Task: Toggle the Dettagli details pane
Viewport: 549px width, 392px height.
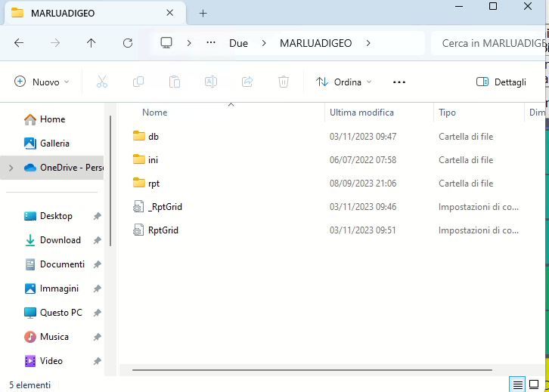Action: (501, 82)
